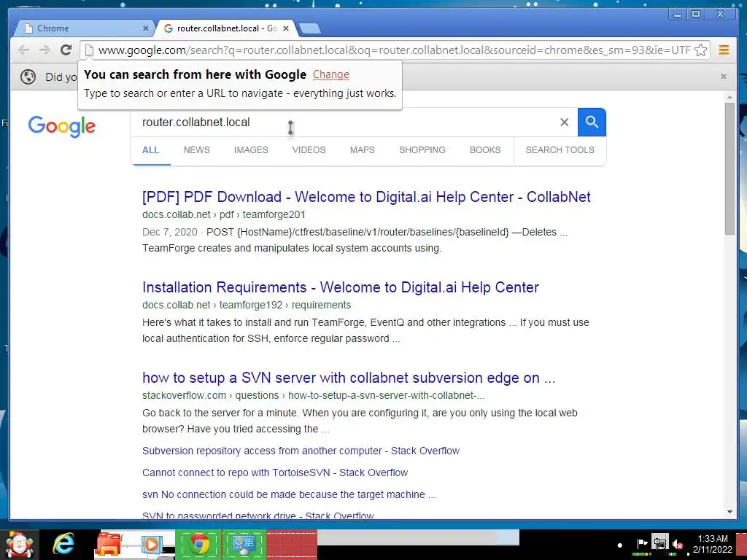Click the network tray icon
Viewport: 747px width, 560px height.
coord(659,544)
